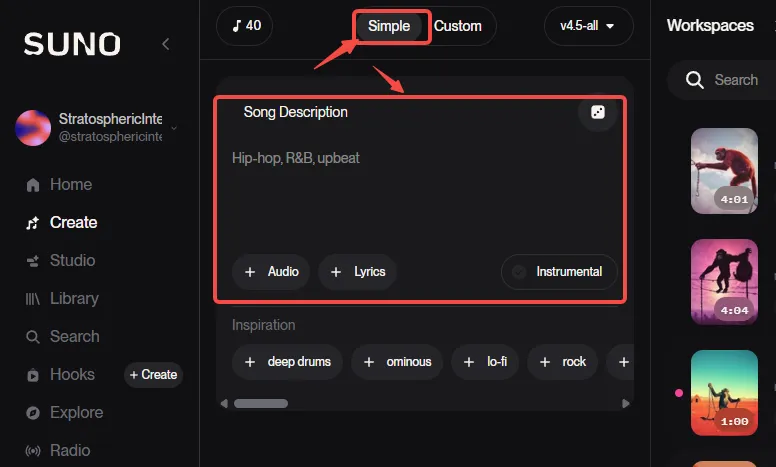Open Explore from the sidebar
This screenshot has height=467, width=776.
point(64,413)
